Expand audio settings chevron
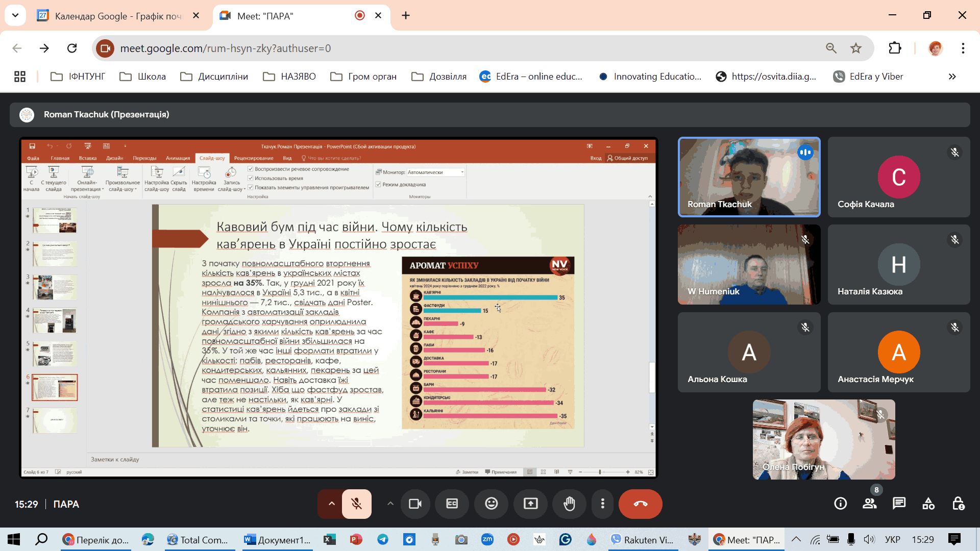The width and height of the screenshot is (980, 551). tap(331, 504)
